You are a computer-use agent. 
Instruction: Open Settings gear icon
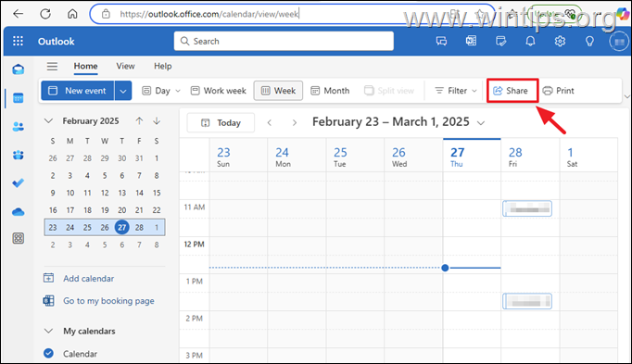(560, 41)
